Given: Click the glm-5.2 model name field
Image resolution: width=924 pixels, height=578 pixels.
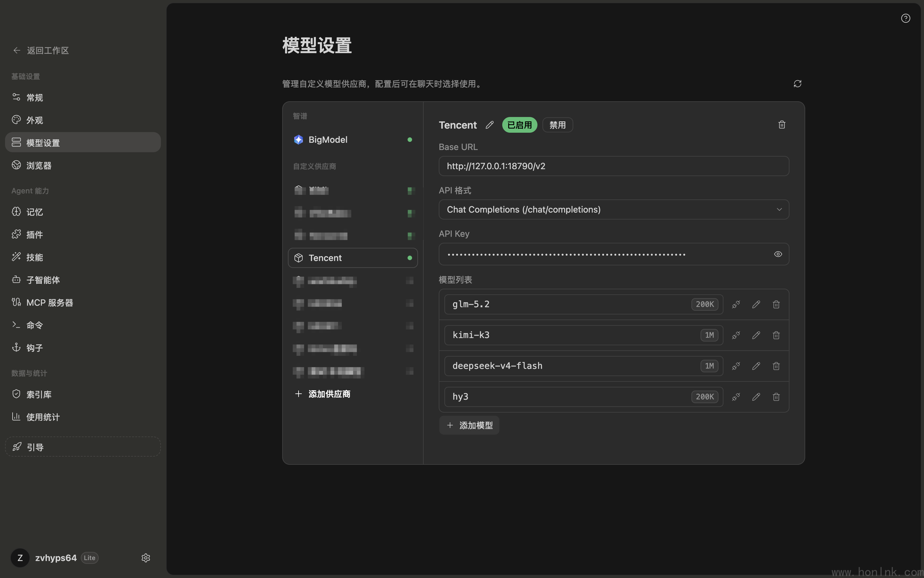Looking at the screenshot, I should pyautogui.click(x=583, y=304).
